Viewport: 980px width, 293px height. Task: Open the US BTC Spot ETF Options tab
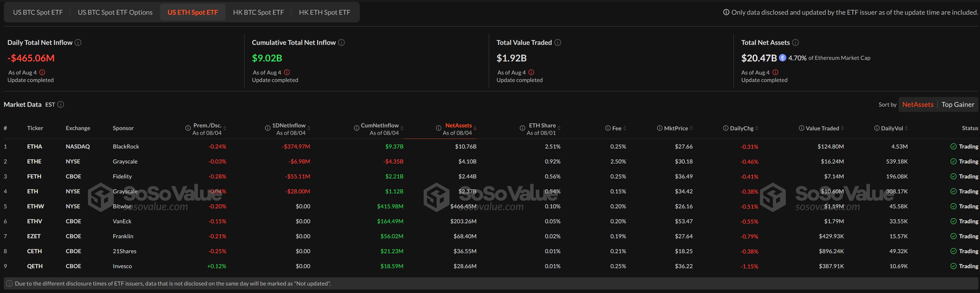[x=115, y=12]
